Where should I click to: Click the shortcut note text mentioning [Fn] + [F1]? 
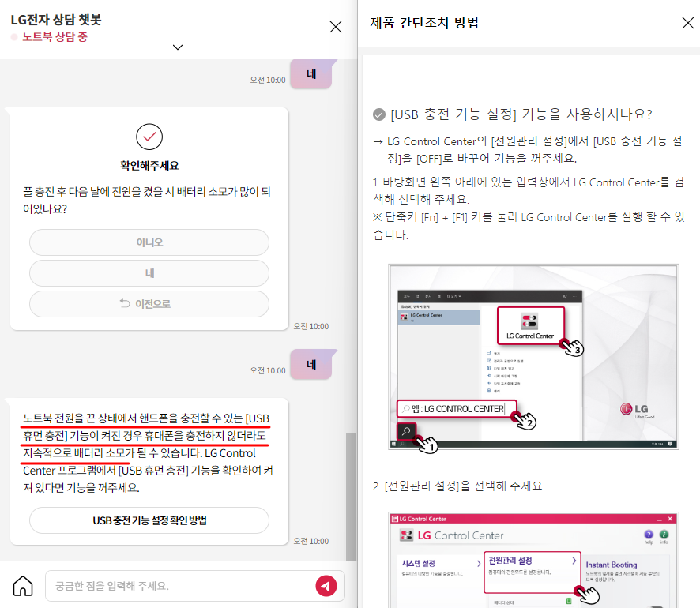(529, 226)
